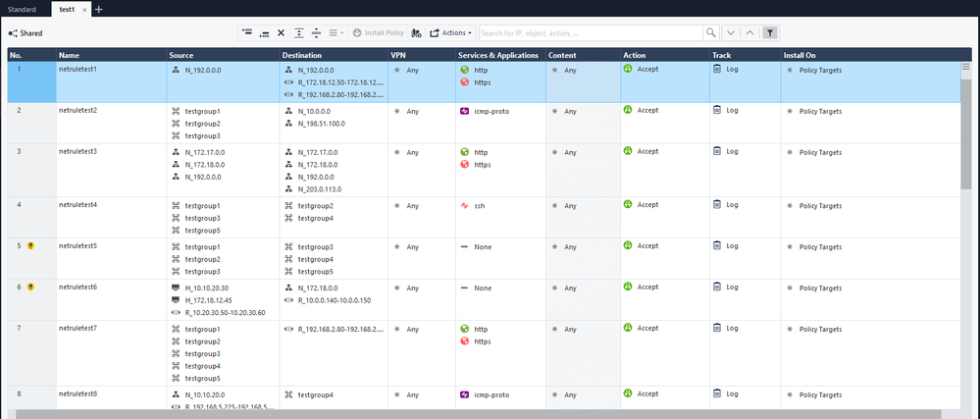Click the Install Policy button
This screenshot has width=980, height=419.
(x=378, y=32)
